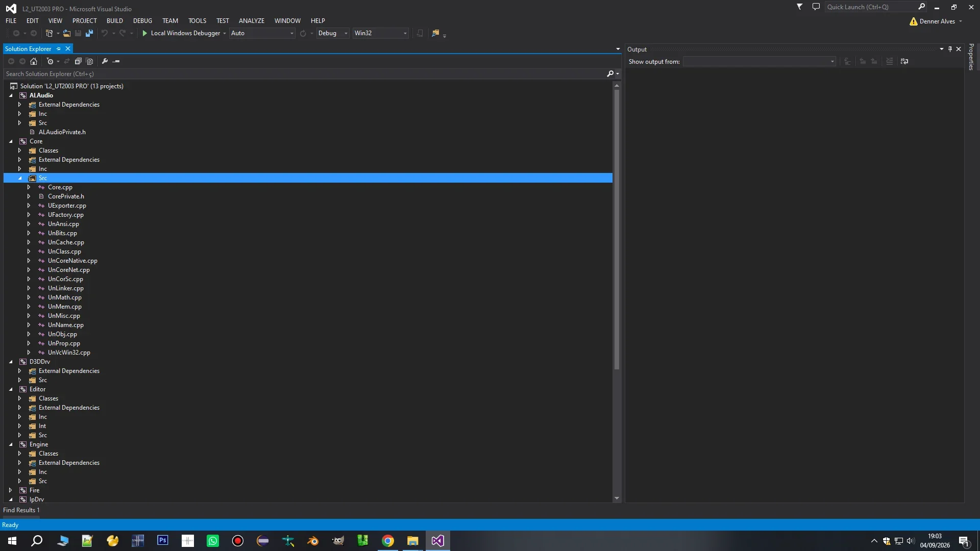Open File Explorer from the taskbar
This screenshot has height=551, width=980.
point(413,541)
